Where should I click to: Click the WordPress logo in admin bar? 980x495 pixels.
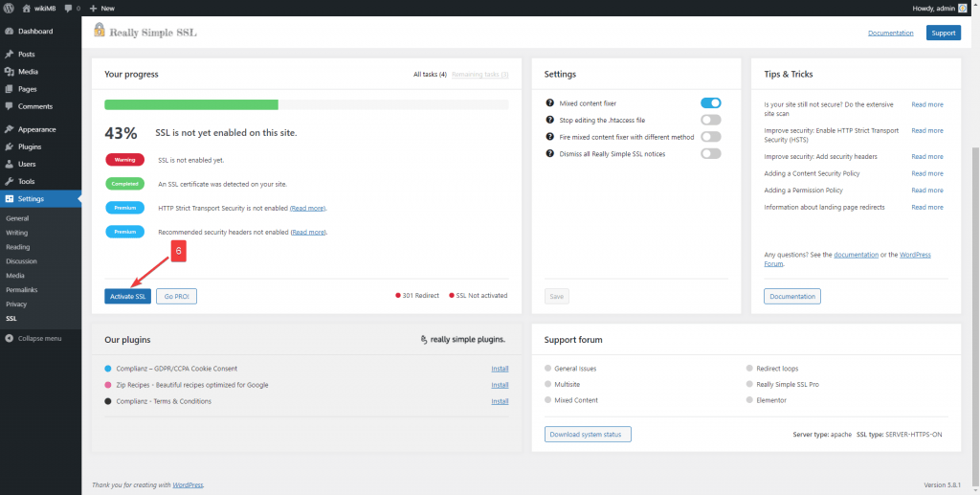(x=9, y=8)
